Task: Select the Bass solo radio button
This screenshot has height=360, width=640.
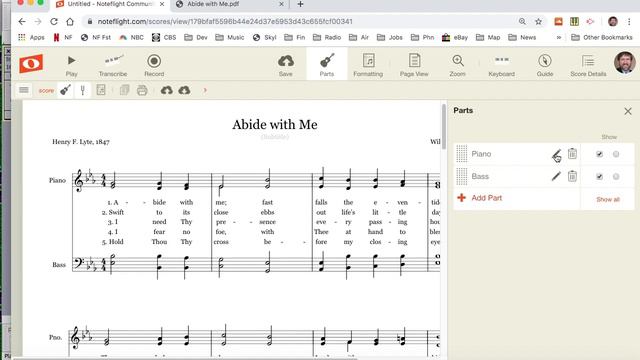Action: tap(616, 176)
